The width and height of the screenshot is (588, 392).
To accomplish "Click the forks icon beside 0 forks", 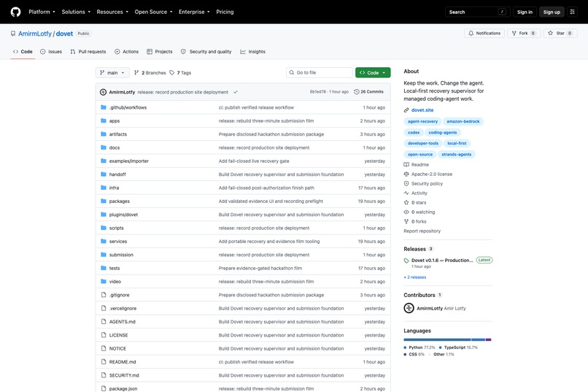I will click(x=406, y=221).
